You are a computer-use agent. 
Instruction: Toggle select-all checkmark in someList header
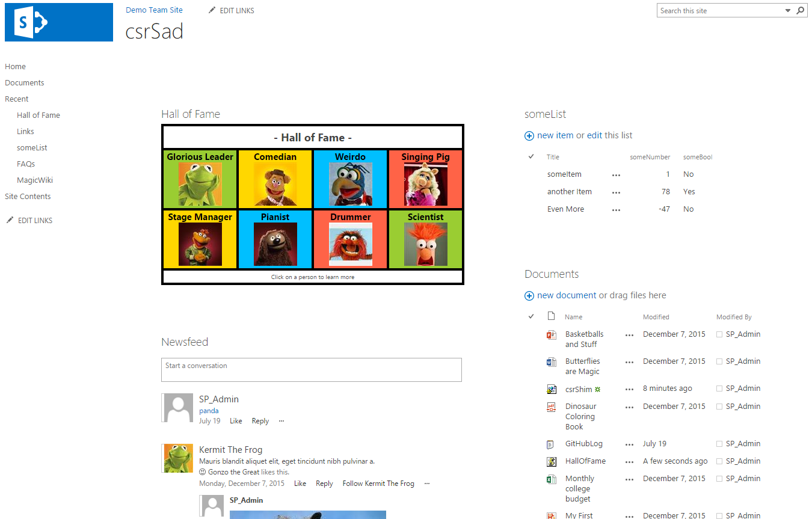click(x=531, y=157)
